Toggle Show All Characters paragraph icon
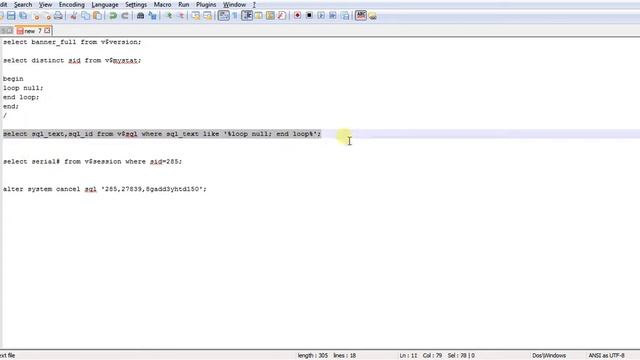The width and height of the screenshot is (640, 360). click(x=235, y=16)
